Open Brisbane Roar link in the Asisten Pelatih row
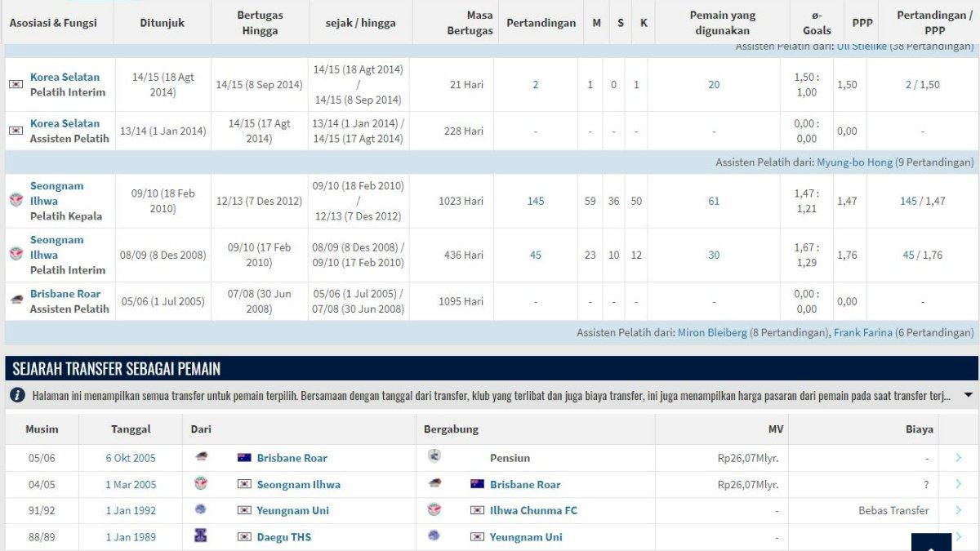The image size is (980, 551). (x=65, y=294)
